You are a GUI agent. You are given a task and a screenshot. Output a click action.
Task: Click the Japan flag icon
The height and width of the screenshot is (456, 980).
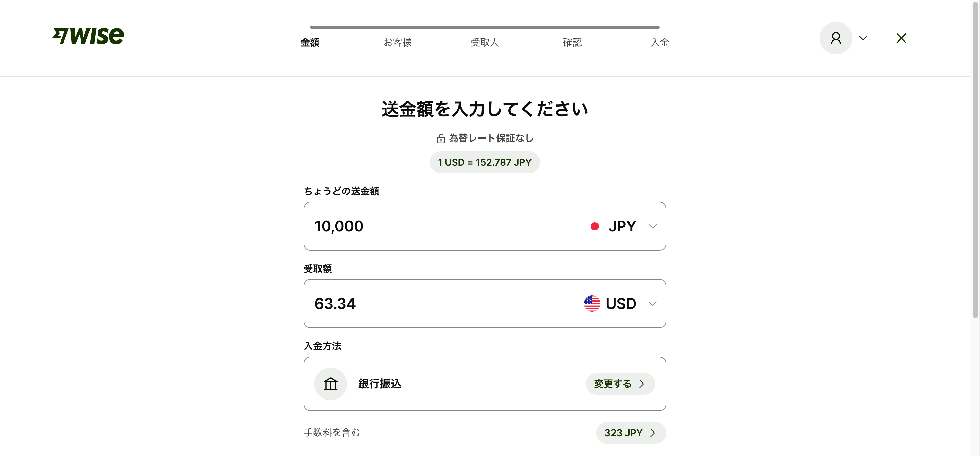coord(594,226)
